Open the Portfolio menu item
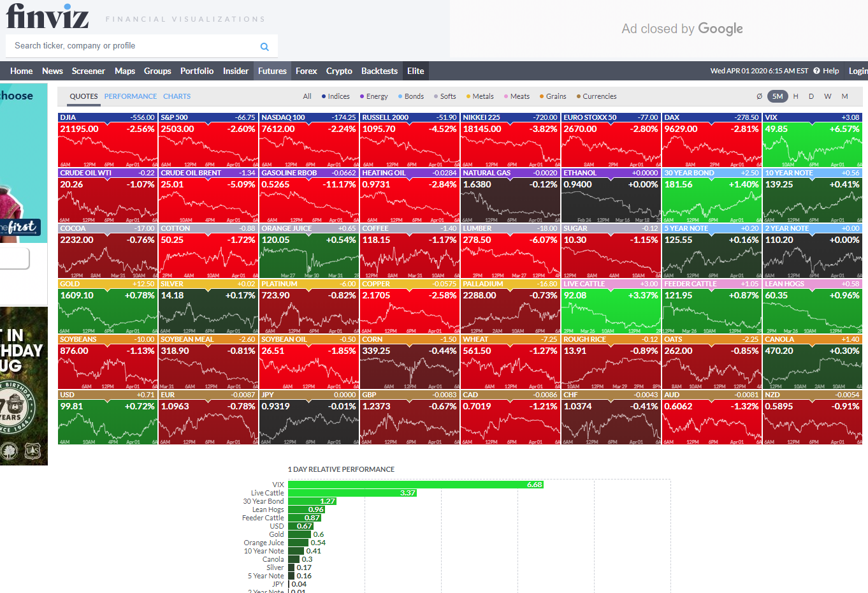The height and width of the screenshot is (593, 868). pyautogui.click(x=197, y=71)
